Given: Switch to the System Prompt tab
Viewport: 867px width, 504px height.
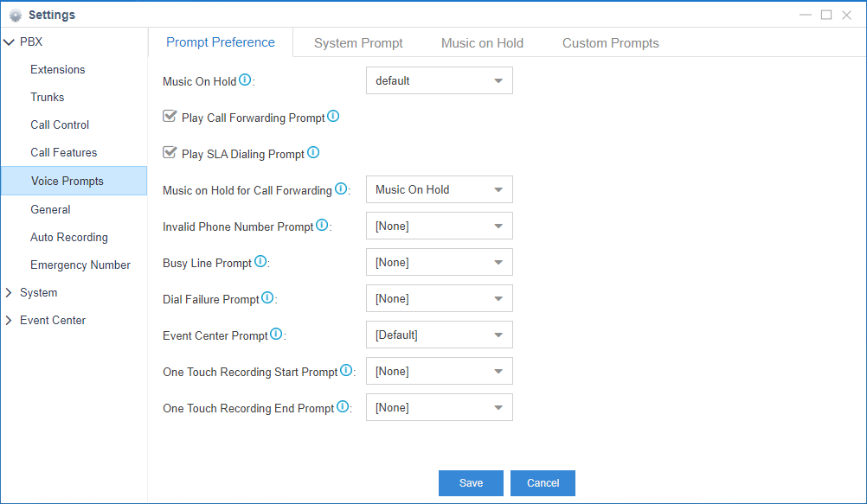Looking at the screenshot, I should [x=357, y=41].
